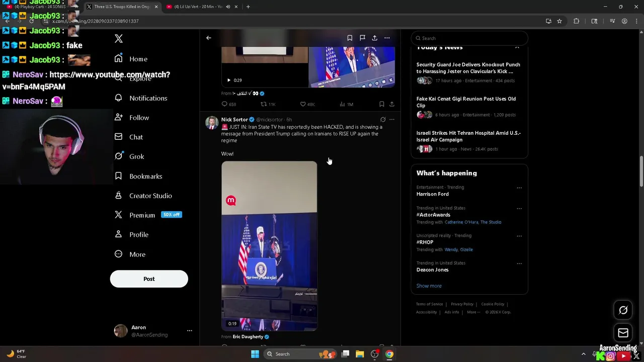Bookmark the post with 48K likes
This screenshot has width=644, height=362.
[x=382, y=104]
